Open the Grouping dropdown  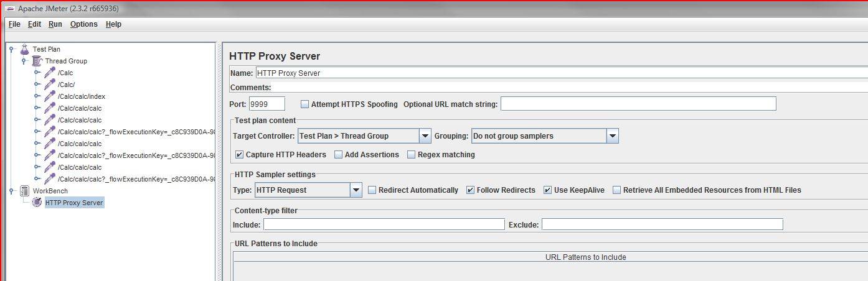pos(613,136)
